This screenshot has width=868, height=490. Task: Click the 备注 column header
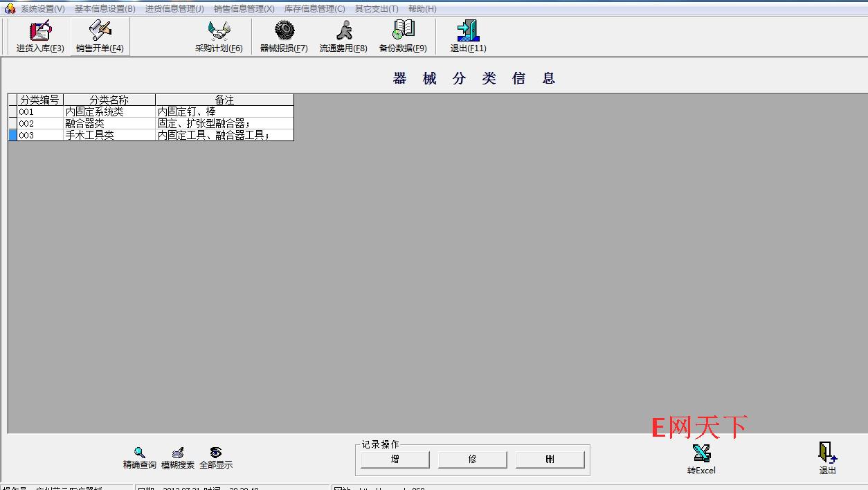click(225, 100)
